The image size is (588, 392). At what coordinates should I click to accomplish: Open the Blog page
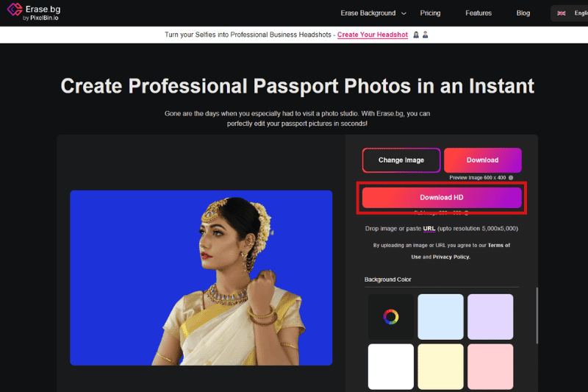click(523, 13)
